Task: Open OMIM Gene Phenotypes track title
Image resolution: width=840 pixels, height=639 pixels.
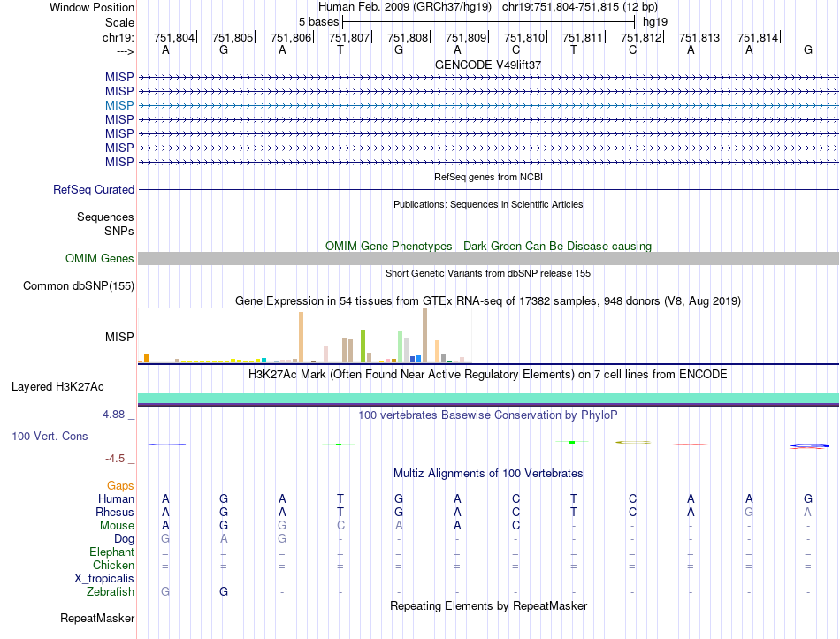Action: pos(488,247)
